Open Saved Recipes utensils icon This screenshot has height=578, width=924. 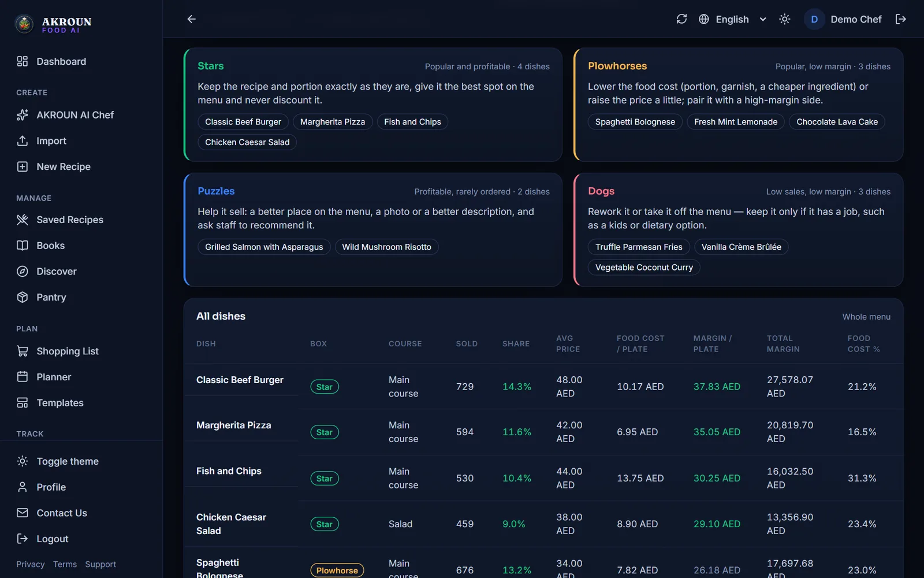(x=23, y=220)
